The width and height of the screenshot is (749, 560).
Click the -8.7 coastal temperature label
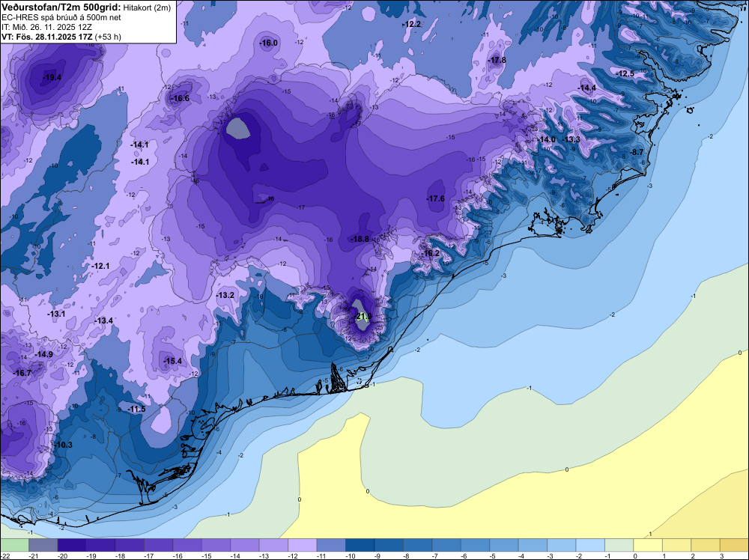pos(636,152)
